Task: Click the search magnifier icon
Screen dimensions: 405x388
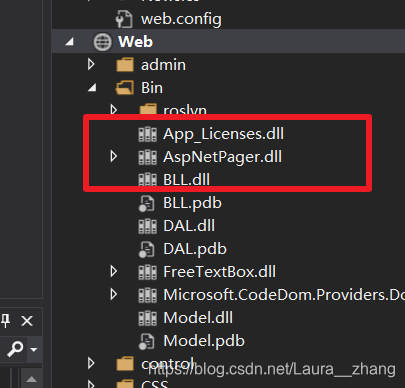Action: coord(15,349)
